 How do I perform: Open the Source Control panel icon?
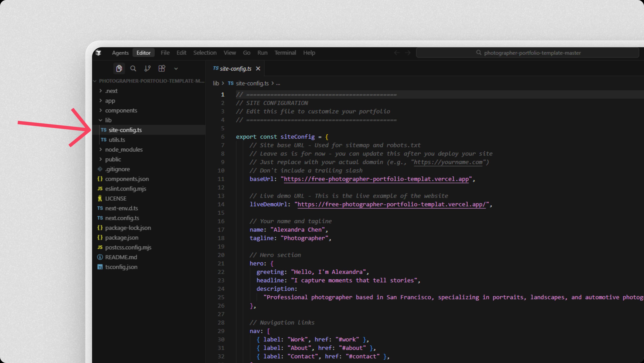point(147,68)
